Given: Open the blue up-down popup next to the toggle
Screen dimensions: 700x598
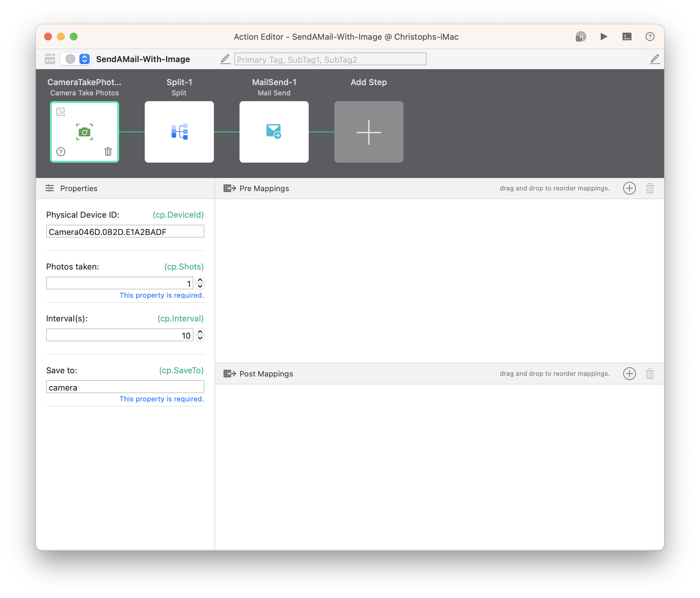Looking at the screenshot, I should point(85,59).
